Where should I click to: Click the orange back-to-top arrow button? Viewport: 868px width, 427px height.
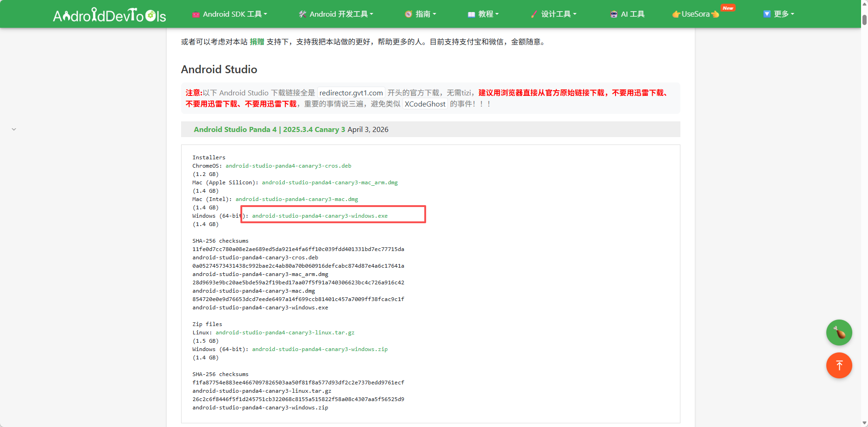[x=839, y=365]
